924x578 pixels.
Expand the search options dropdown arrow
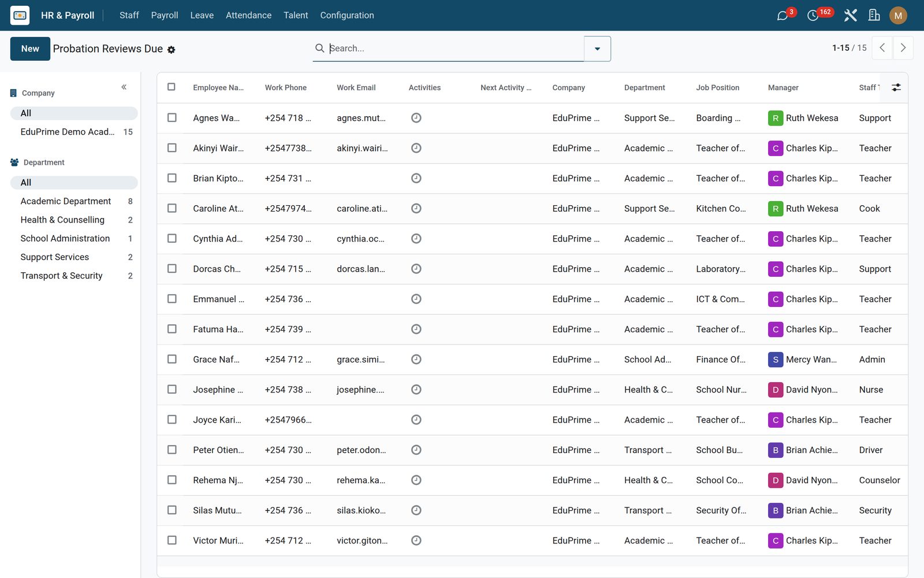597,49
